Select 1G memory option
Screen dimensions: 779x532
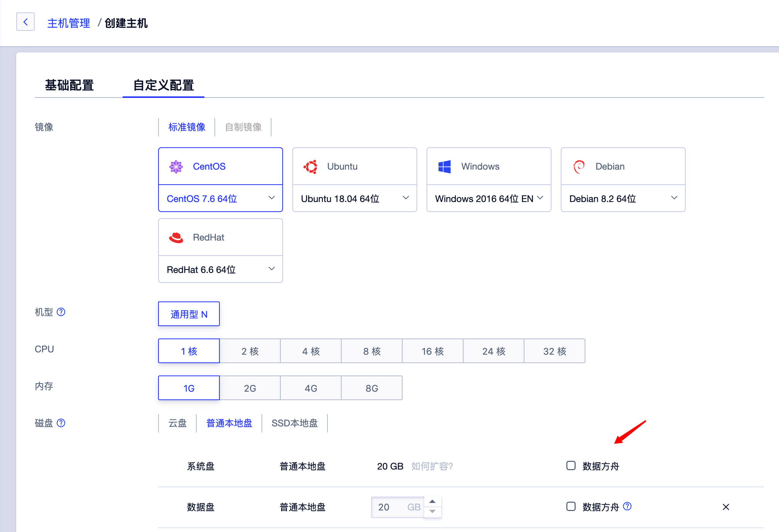(x=189, y=388)
